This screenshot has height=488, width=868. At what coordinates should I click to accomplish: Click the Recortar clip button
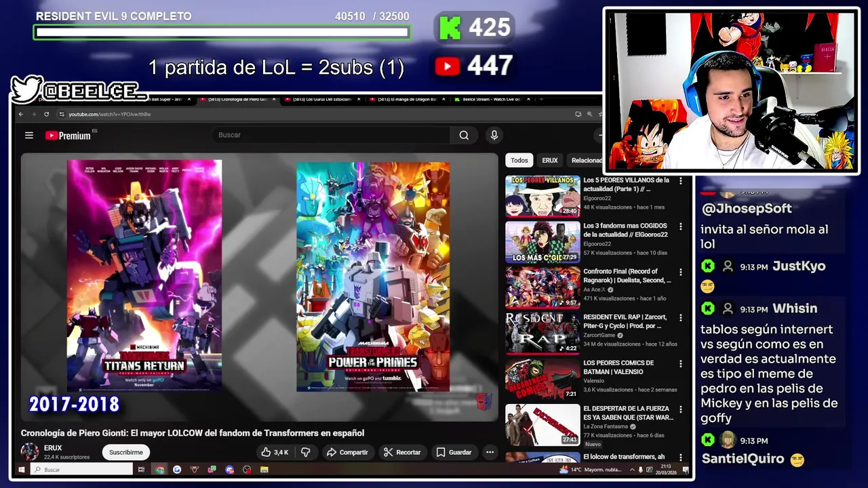tap(402, 452)
